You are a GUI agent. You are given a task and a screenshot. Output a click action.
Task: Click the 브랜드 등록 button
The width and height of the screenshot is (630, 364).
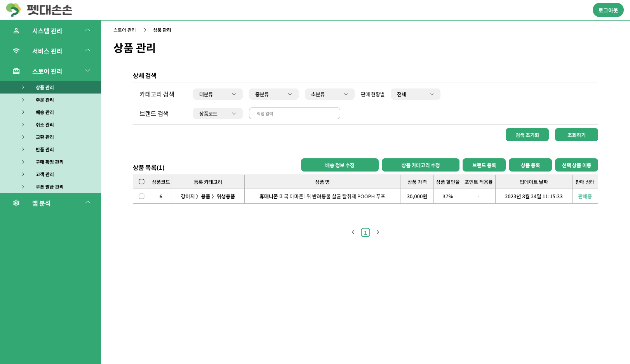(484, 165)
